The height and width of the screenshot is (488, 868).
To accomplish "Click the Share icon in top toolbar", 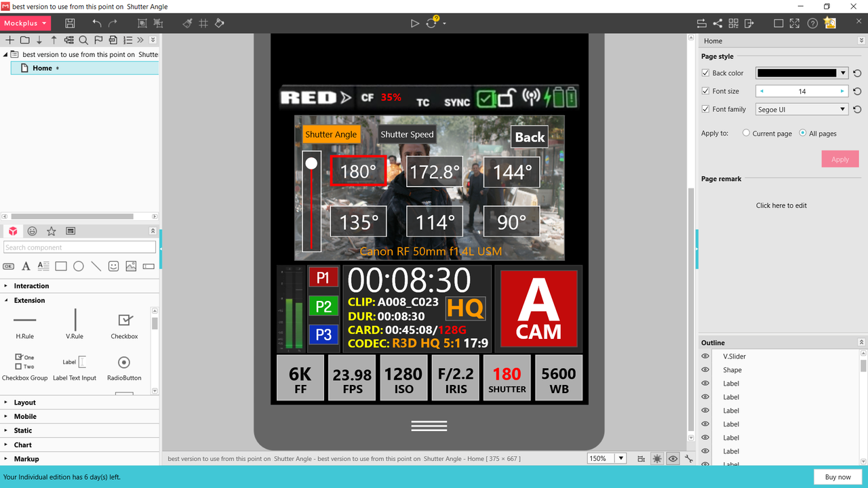I will 717,23.
